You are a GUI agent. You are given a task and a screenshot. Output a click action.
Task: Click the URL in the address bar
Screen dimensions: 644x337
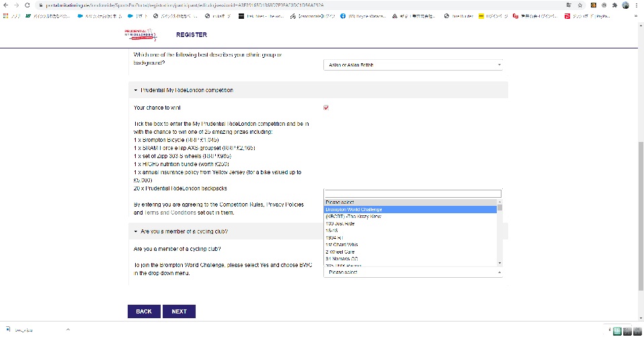pyautogui.click(x=185, y=5)
